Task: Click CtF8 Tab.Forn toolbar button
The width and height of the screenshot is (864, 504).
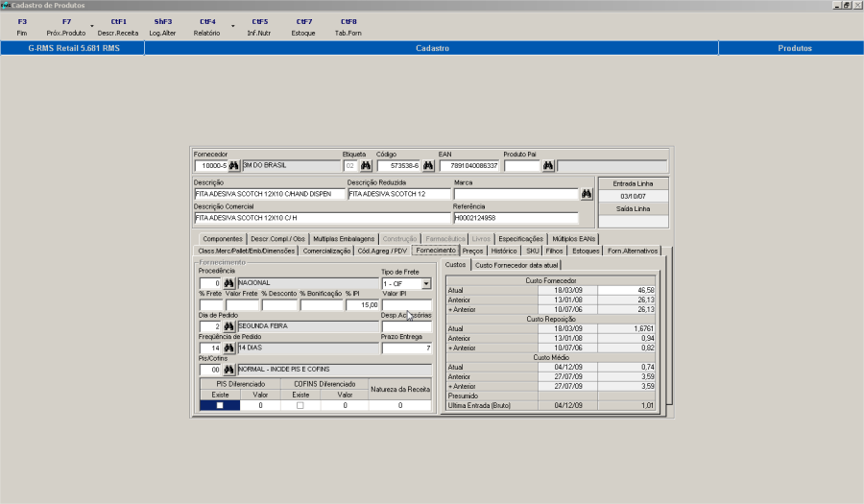Action: click(x=348, y=27)
